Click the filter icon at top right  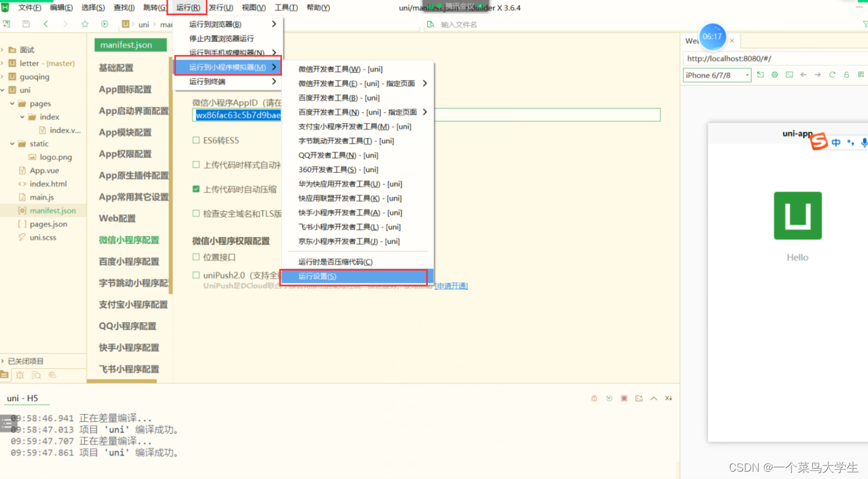tap(865, 24)
